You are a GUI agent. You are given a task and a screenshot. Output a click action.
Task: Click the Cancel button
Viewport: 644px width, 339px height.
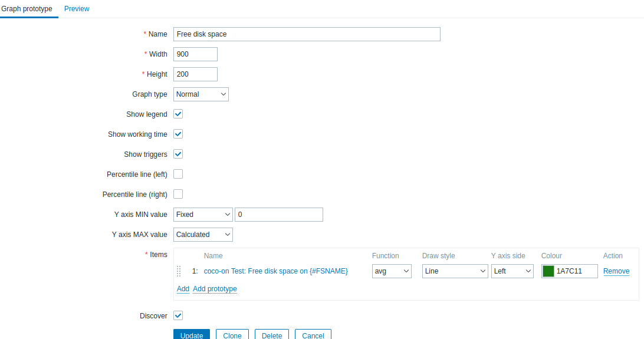313,334
